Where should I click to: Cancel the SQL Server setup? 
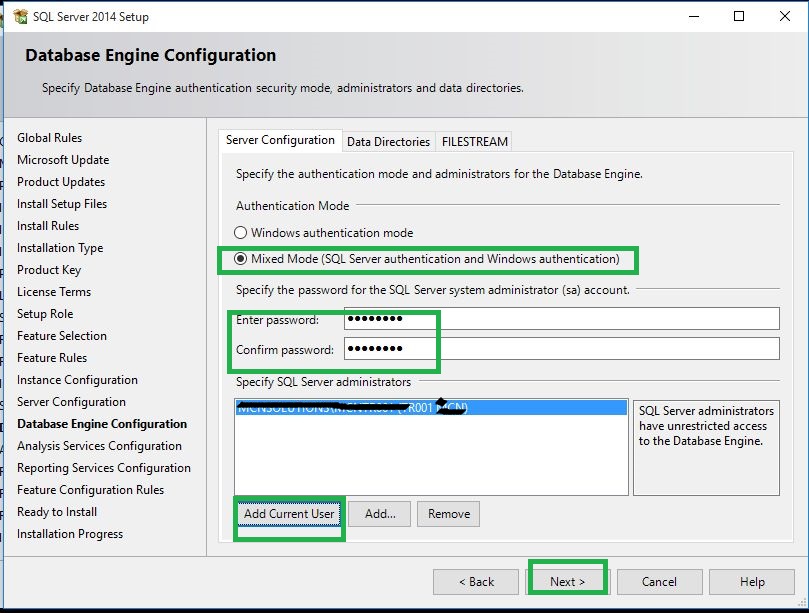pyautogui.click(x=659, y=582)
